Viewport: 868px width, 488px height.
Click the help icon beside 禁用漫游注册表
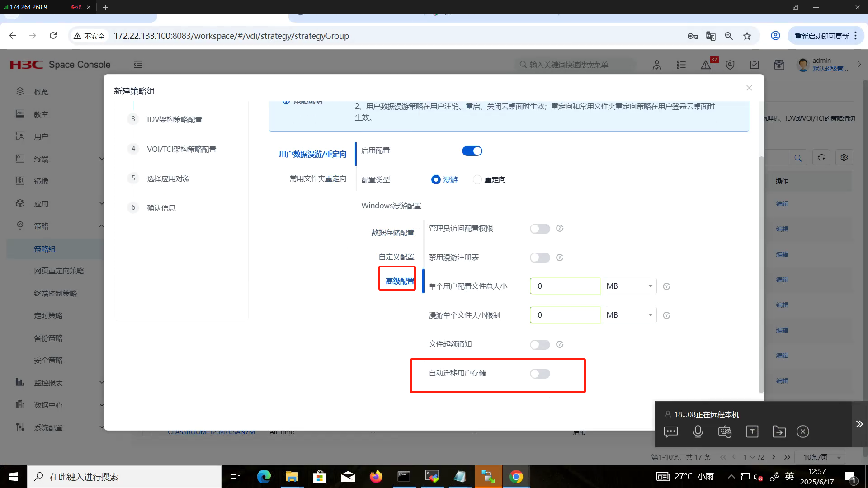(560, 258)
